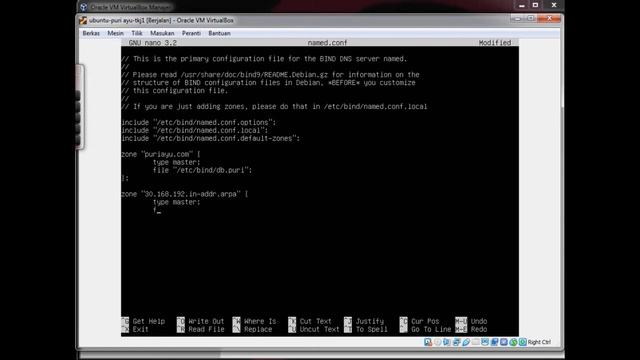Viewport: 640px width, 360px height.
Task: Maximize the ubuntu-puri VM window
Action: 531,18
